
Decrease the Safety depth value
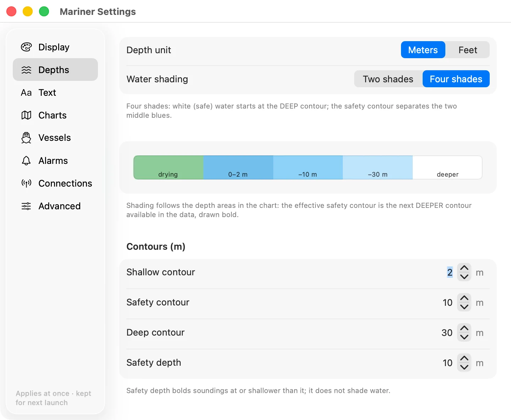464,367
